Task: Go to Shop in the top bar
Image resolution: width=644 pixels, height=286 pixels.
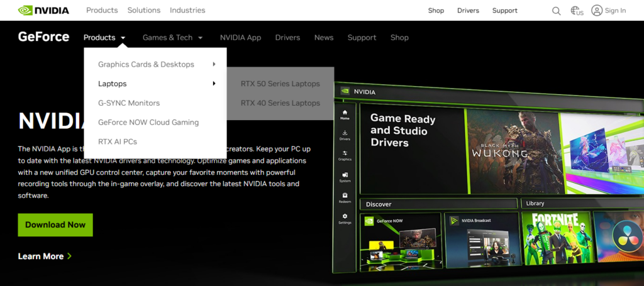Action: tap(436, 11)
